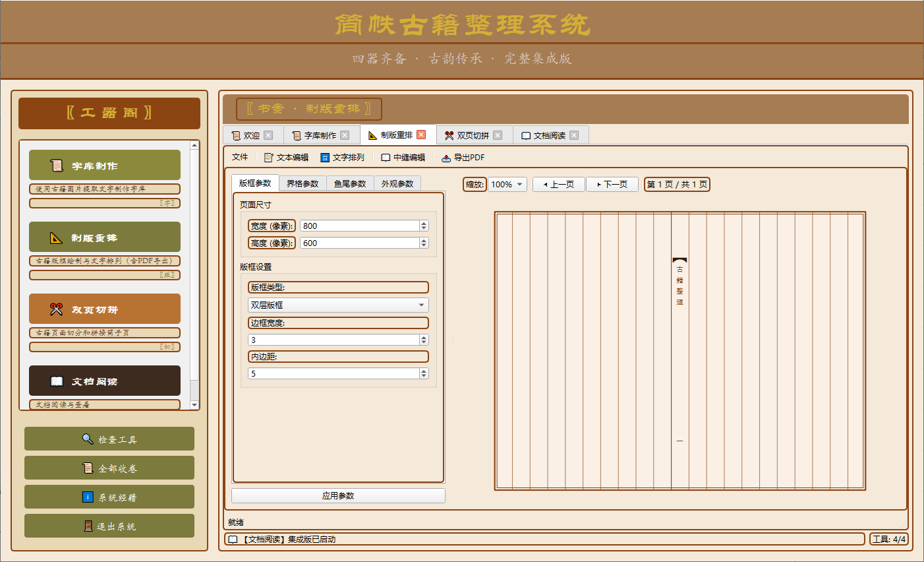Viewport: 924px width, 562px height.
Task: Click the exit icon on 退出系统
Action: [x=90, y=526]
